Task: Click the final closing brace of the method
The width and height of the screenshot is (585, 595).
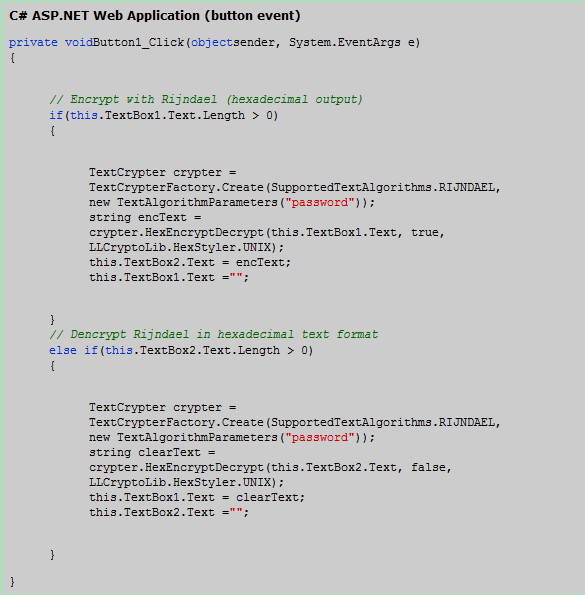Action: point(13,582)
